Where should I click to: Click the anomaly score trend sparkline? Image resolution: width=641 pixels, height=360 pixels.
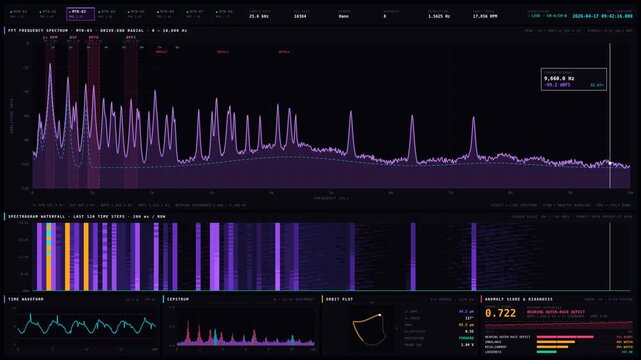point(558,326)
